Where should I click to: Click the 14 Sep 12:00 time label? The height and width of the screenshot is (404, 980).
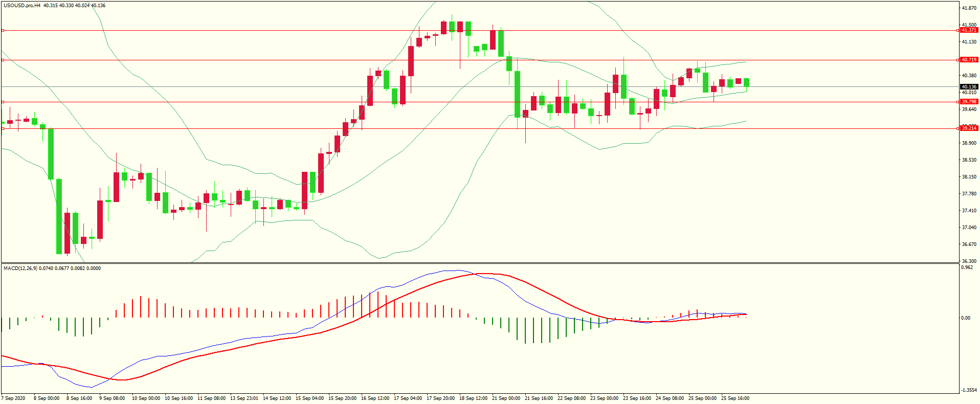[x=277, y=398]
